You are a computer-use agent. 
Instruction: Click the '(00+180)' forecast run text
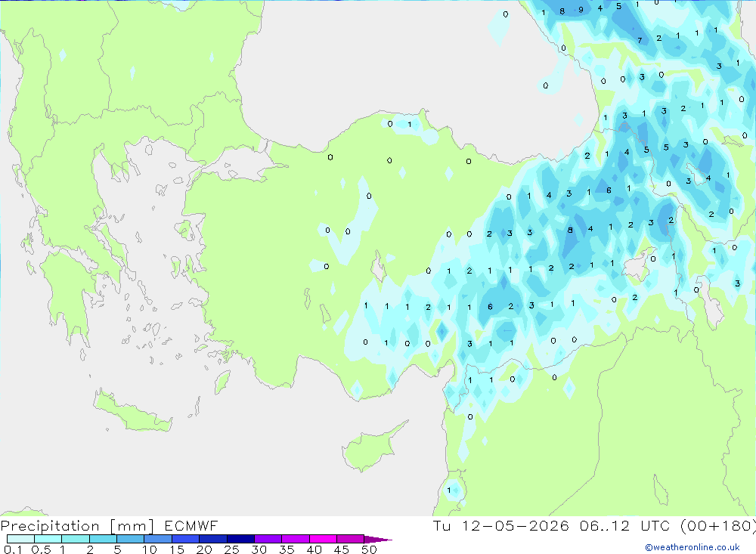pos(718,525)
